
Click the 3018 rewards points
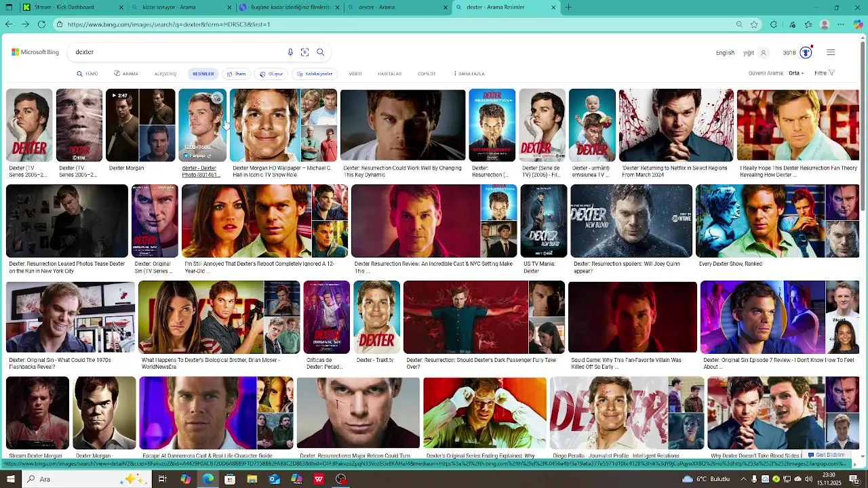(x=789, y=53)
